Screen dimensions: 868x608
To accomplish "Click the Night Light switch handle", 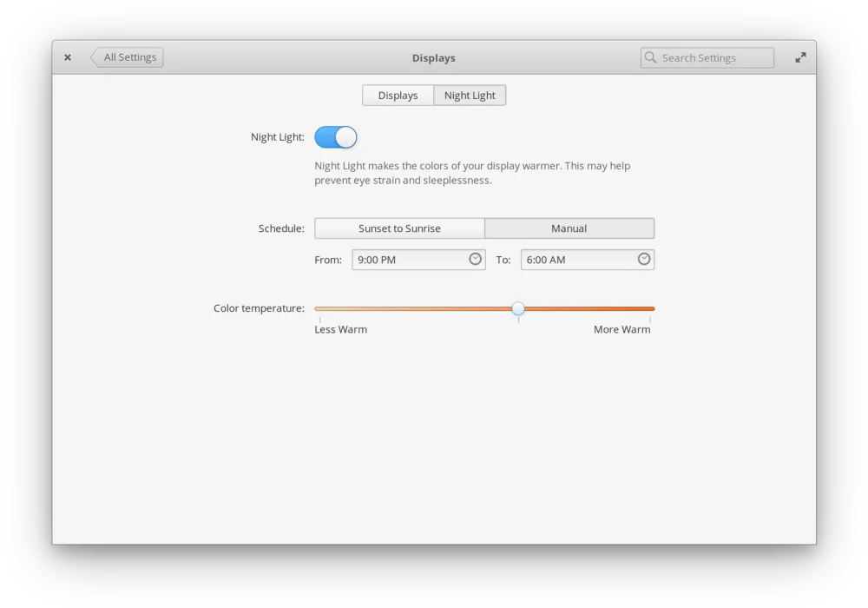I will point(345,136).
